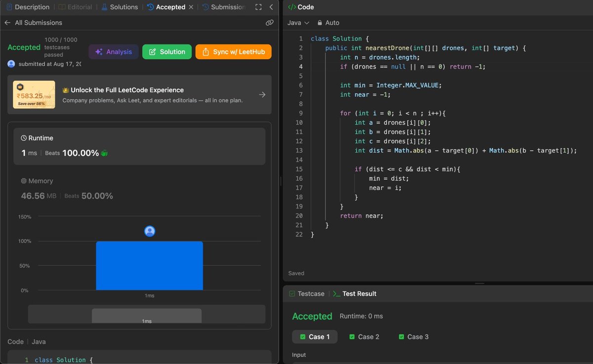Screen dimensions: 593x364
Task: Click the '1000 / 1000 testcases passed' text
Action: [61, 47]
